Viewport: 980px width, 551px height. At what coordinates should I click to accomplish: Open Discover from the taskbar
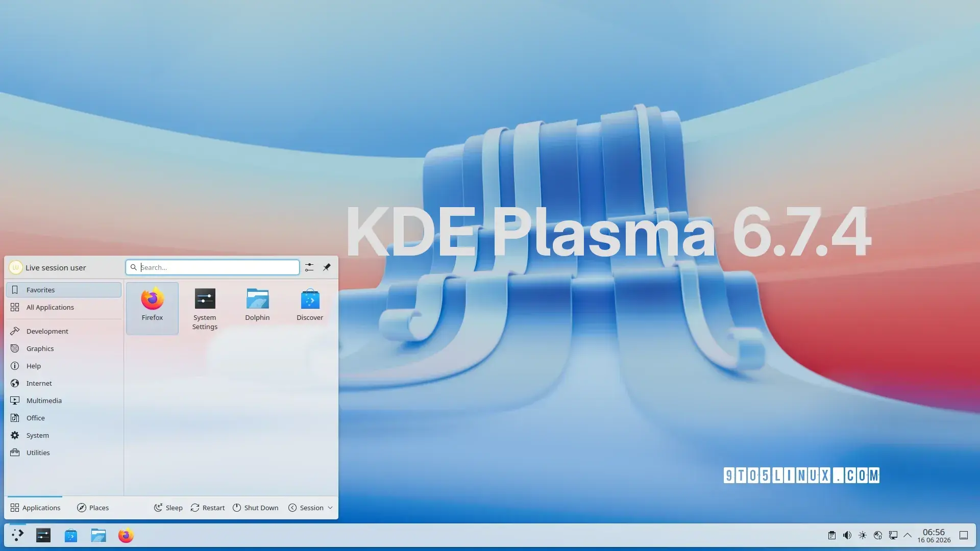coord(71,535)
